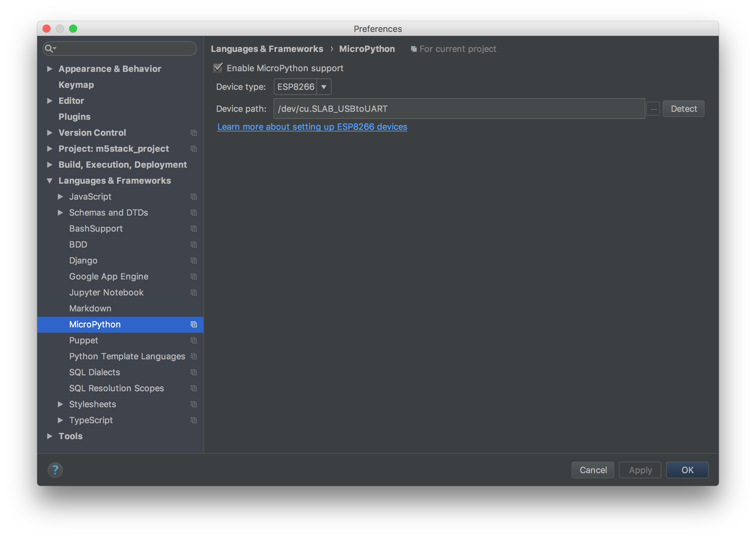This screenshot has width=756, height=539.
Task: Click inside the Device path field
Action: pyautogui.click(x=459, y=109)
